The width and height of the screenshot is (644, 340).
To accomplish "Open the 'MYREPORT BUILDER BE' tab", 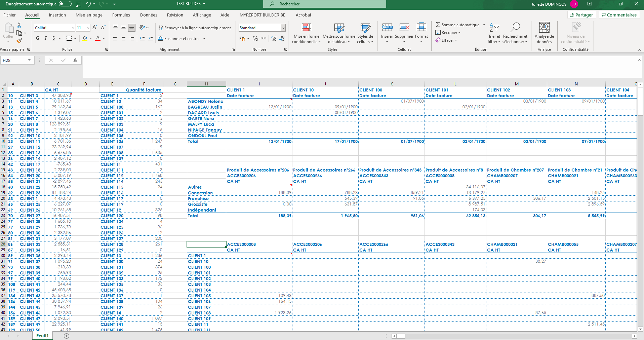I will [x=263, y=15].
